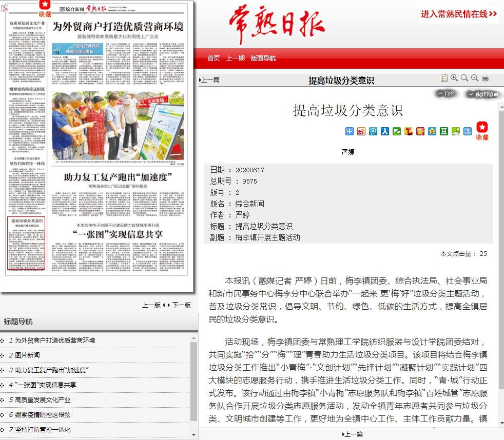Share the article to WeChat
The height and width of the screenshot is (440, 504).
[397, 131]
